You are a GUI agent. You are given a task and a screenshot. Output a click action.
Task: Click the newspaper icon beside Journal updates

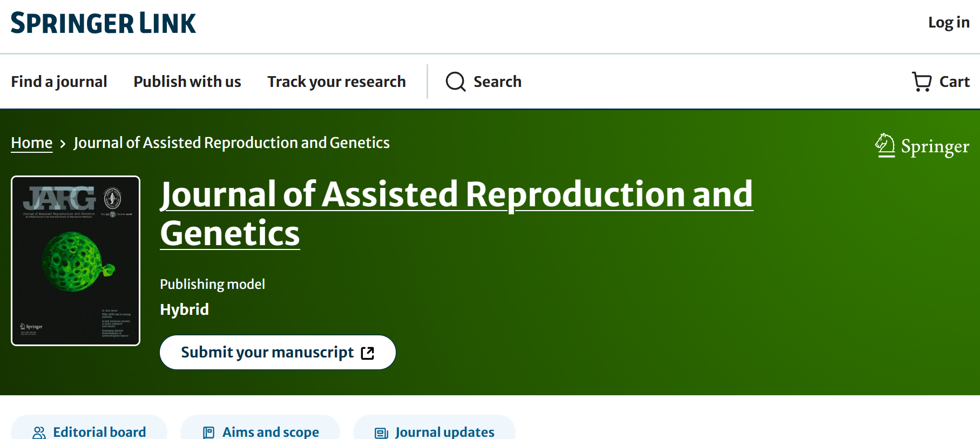point(382,433)
